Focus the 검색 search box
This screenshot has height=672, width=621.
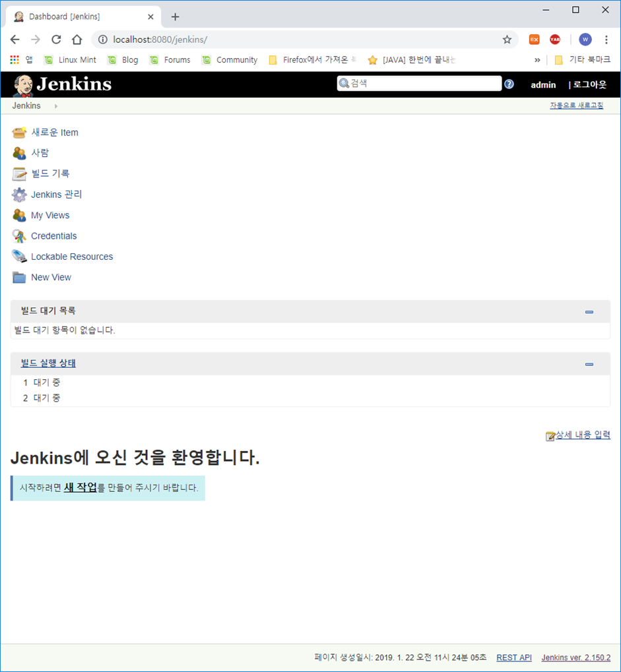click(419, 84)
